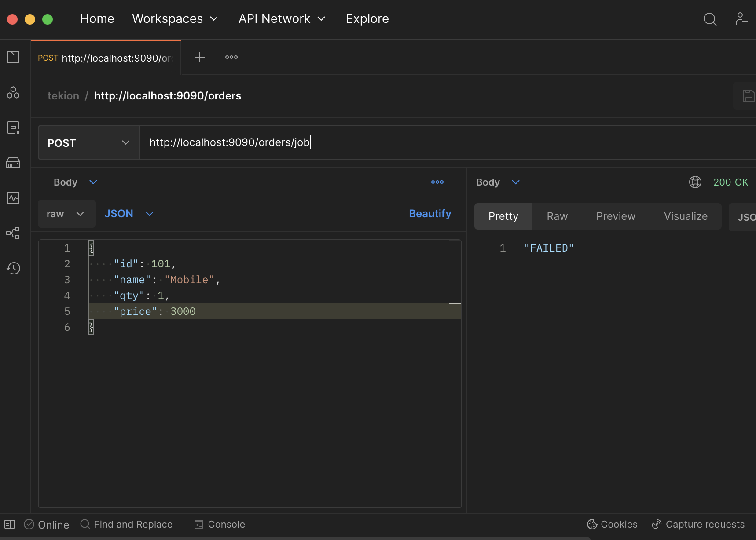This screenshot has height=540, width=756.
Task: Click the invite collaborators icon
Action: click(741, 18)
